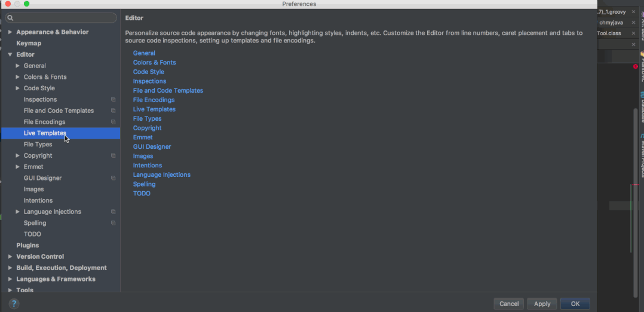The image size is (644, 312).
Task: Open the File and Code Templates link
Action: click(x=168, y=90)
